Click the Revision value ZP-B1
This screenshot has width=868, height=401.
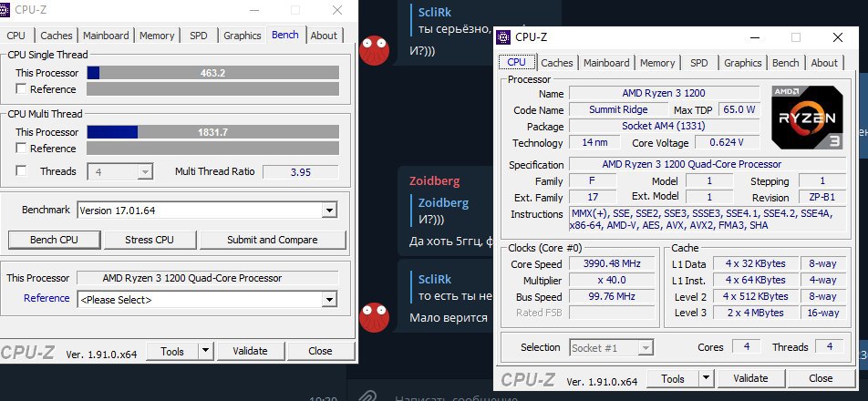point(822,197)
